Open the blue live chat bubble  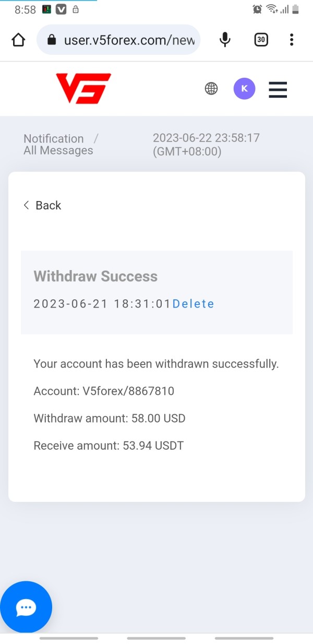[26, 607]
